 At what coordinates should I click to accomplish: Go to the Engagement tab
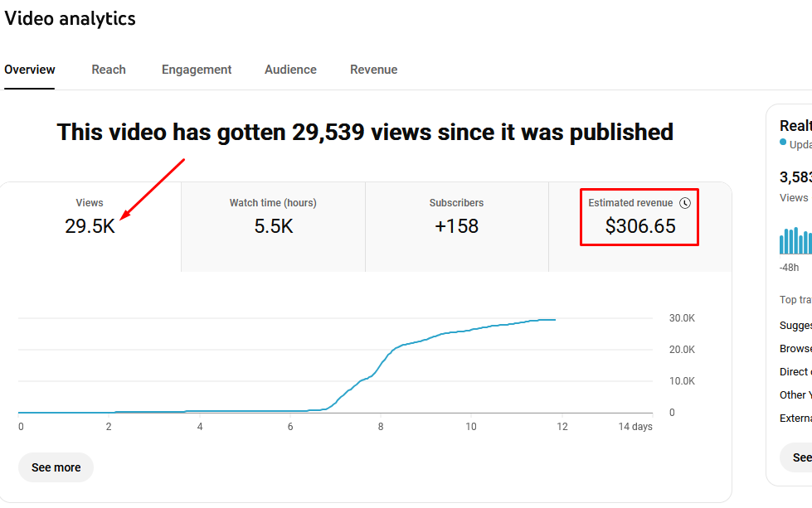coord(197,70)
